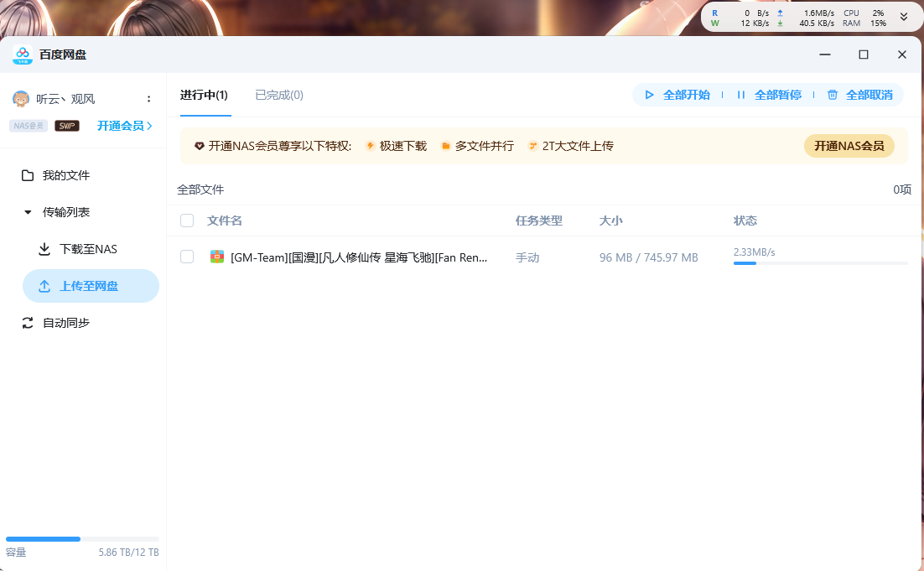Expand the system monitor widget chevron

903,17
